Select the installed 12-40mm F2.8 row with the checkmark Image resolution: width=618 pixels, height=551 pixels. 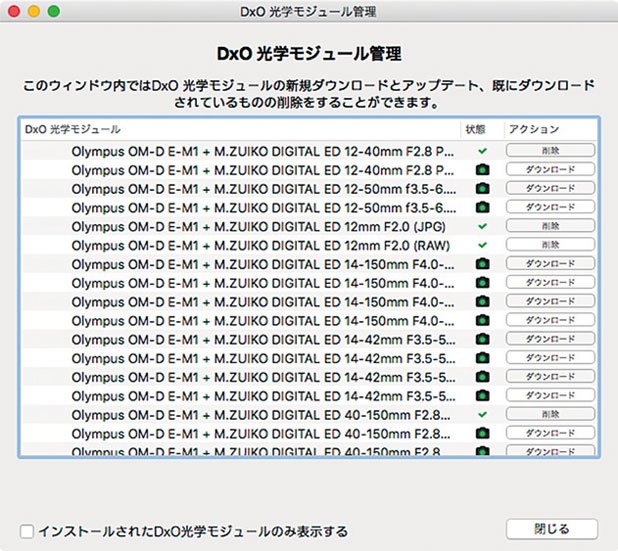(x=309, y=151)
